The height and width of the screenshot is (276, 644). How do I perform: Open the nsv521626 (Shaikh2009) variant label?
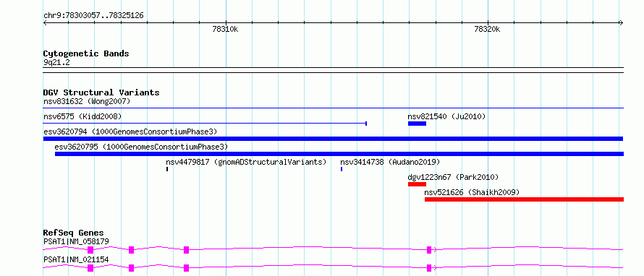click(472, 192)
